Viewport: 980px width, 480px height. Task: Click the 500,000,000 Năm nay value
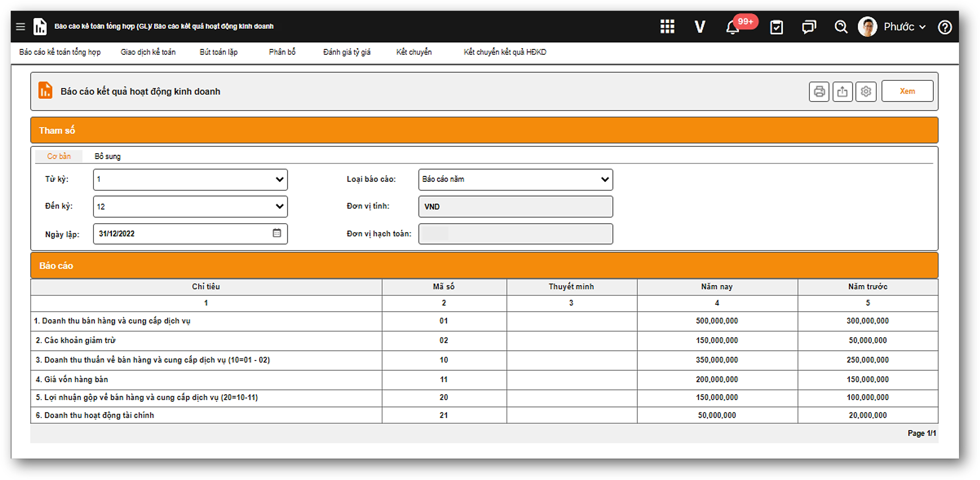[x=717, y=321]
